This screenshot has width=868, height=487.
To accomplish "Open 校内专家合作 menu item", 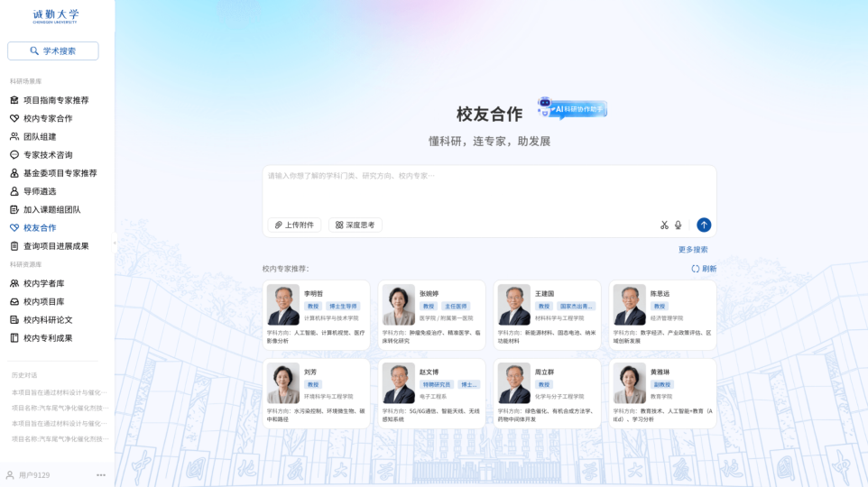I will (x=48, y=118).
